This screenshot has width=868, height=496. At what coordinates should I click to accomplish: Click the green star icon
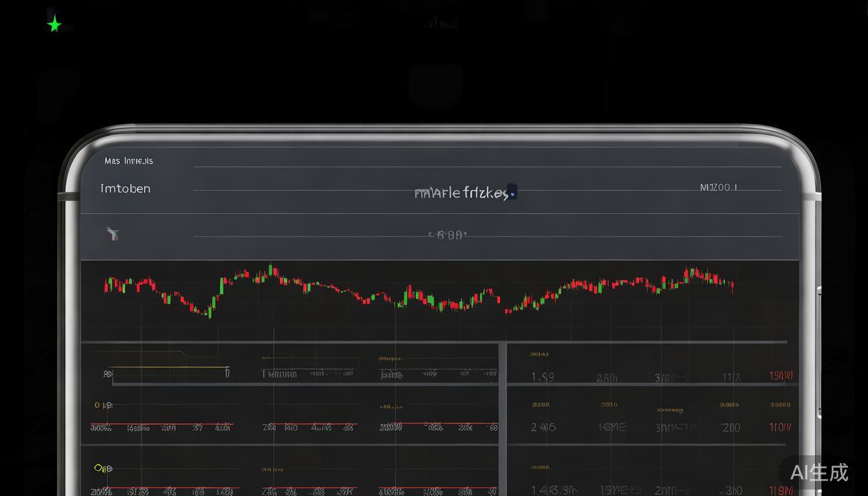(55, 25)
